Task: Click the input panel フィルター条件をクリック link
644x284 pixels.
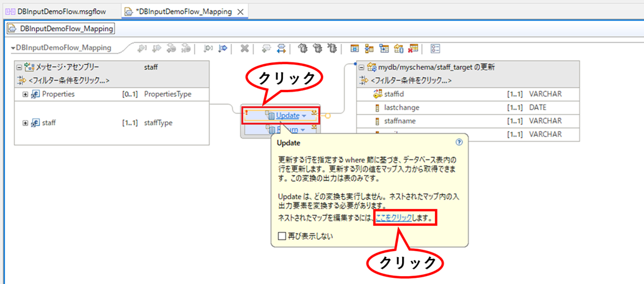Action: [x=68, y=81]
